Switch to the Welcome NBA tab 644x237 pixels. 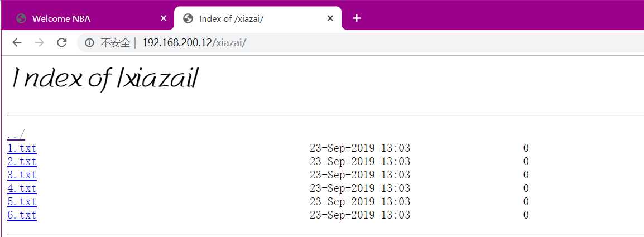coord(89,18)
